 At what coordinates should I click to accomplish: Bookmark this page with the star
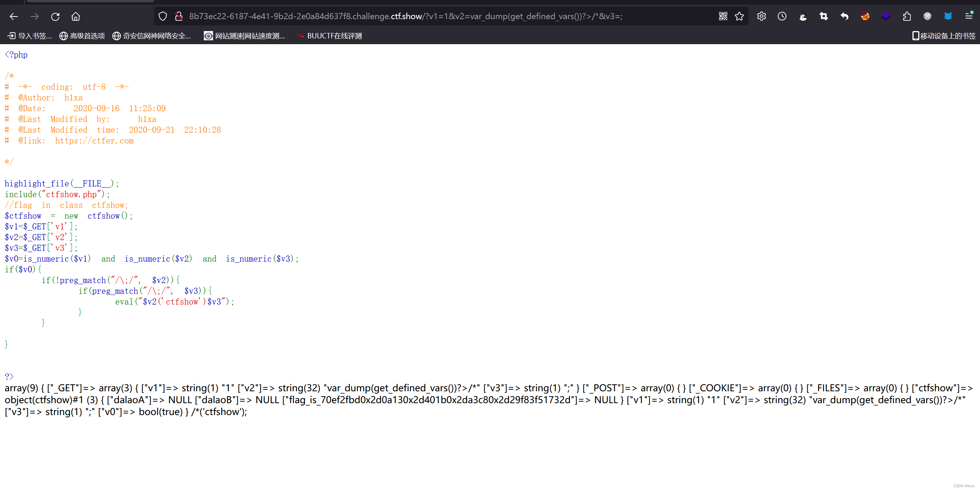739,16
